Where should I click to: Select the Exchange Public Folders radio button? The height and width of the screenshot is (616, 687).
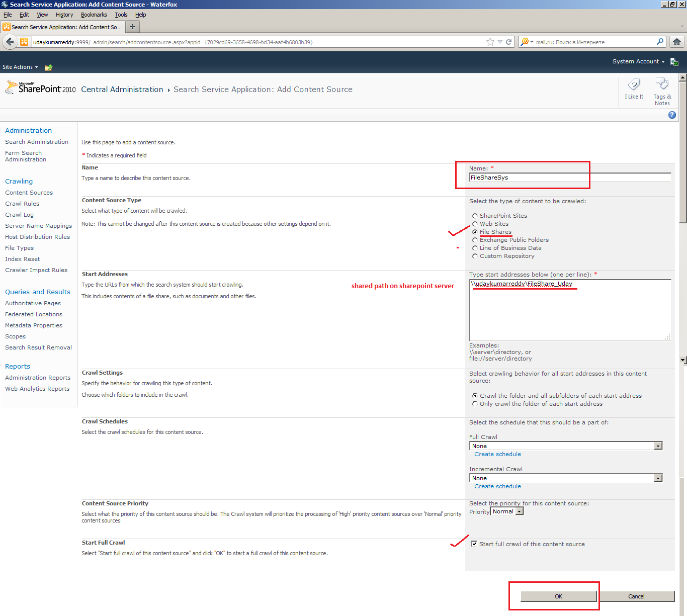coord(475,240)
